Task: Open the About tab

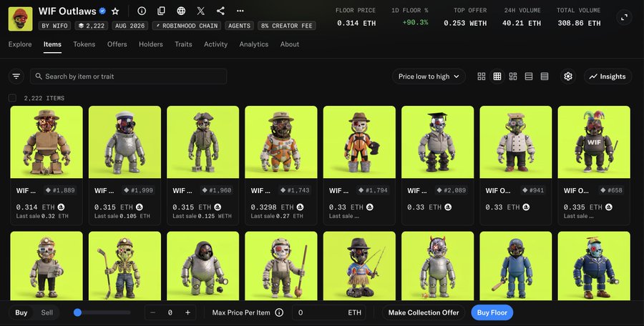Action: (x=290, y=44)
